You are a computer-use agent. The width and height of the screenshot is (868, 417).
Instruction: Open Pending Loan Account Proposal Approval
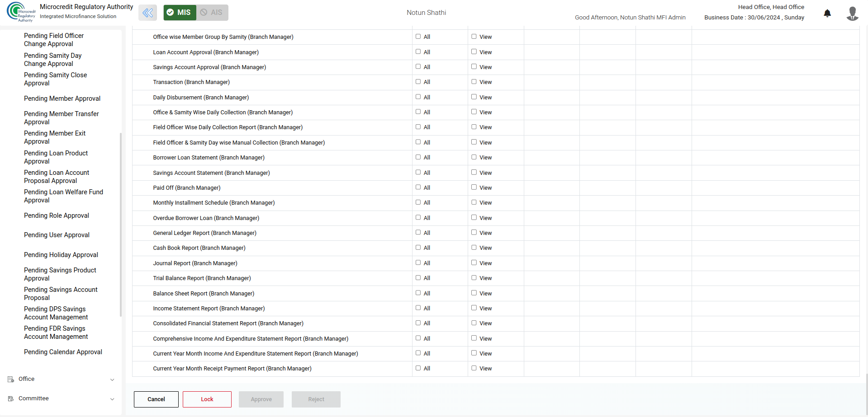coord(57,177)
